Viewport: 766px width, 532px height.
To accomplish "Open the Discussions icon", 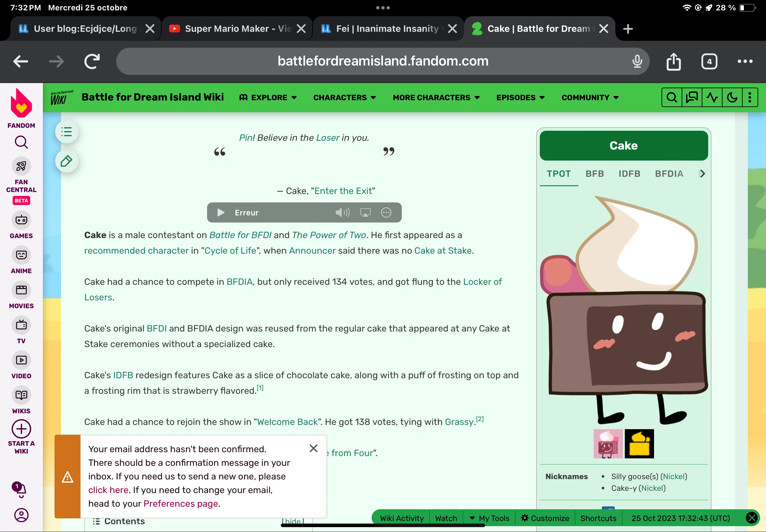I will (692, 97).
